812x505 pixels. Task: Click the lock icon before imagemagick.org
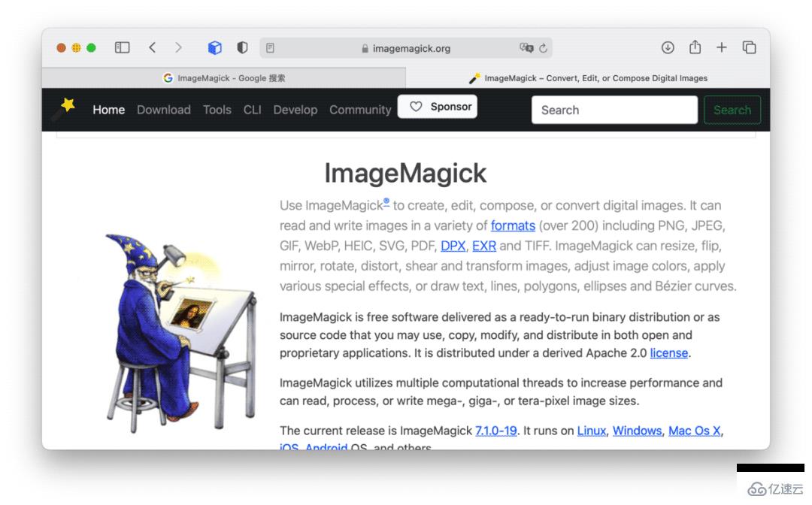coord(365,48)
